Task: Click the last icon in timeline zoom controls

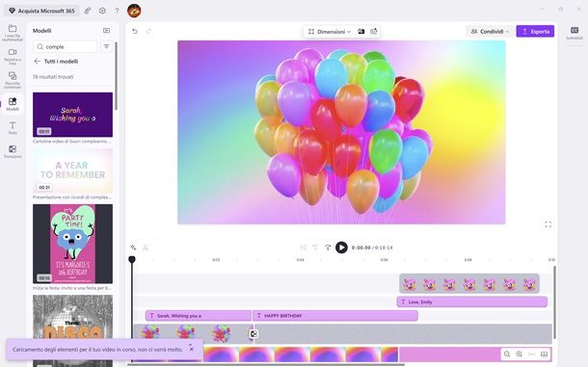Action: click(544, 354)
